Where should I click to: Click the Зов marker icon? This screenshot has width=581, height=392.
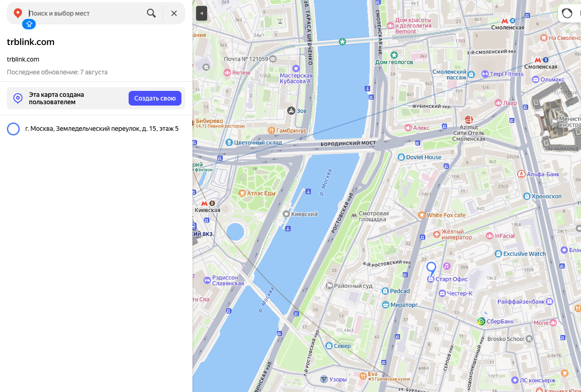(x=291, y=111)
